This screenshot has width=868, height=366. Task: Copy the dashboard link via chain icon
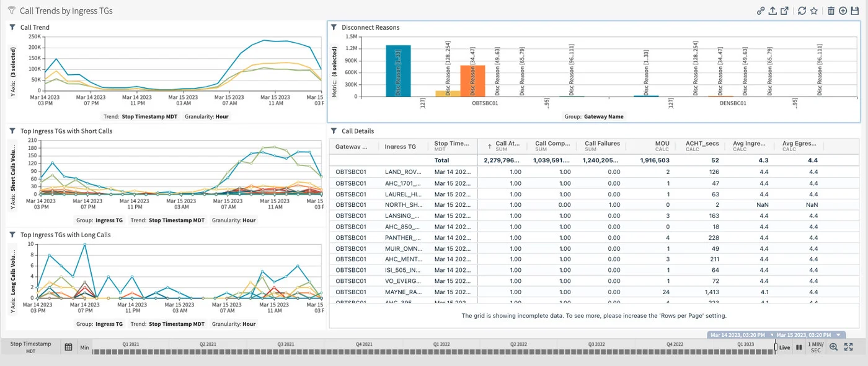761,11
